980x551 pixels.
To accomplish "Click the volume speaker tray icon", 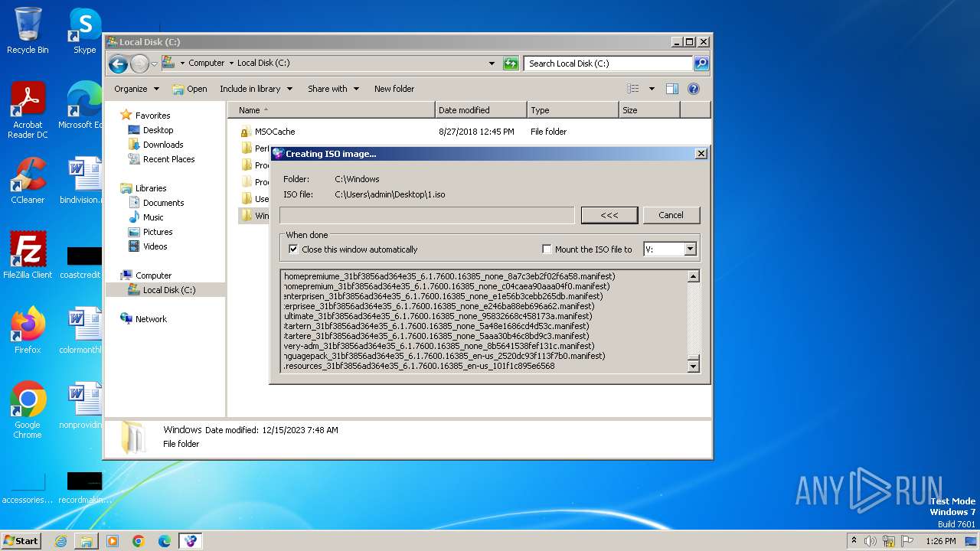I will coord(871,541).
